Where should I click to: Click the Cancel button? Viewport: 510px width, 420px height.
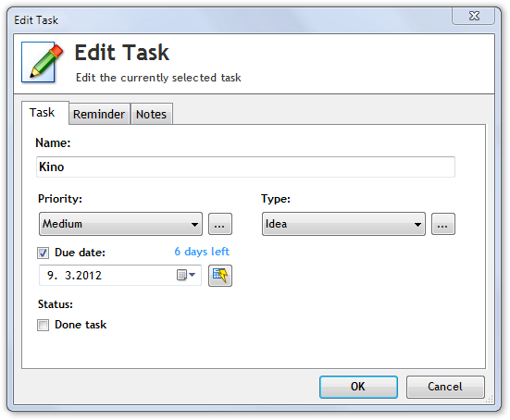[x=445, y=387]
